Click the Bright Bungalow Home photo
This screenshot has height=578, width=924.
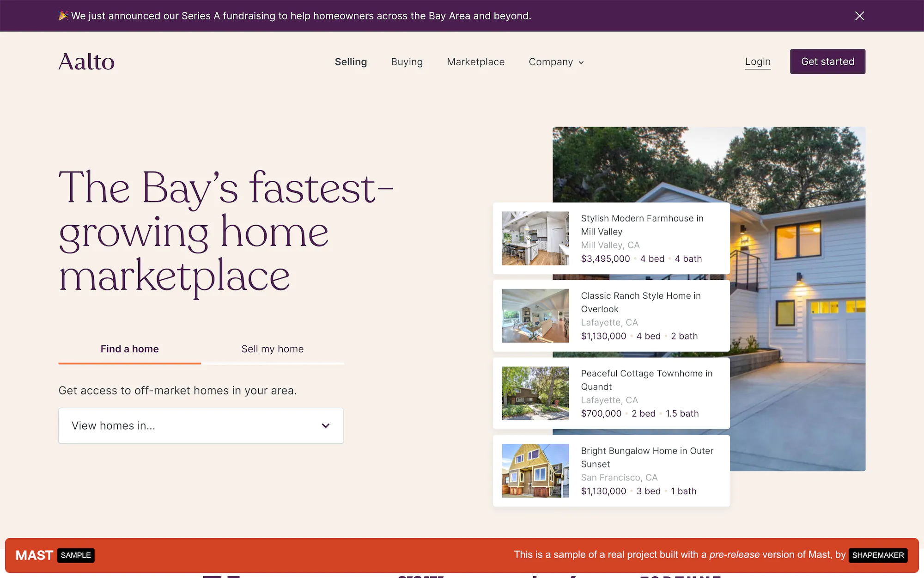click(x=535, y=471)
